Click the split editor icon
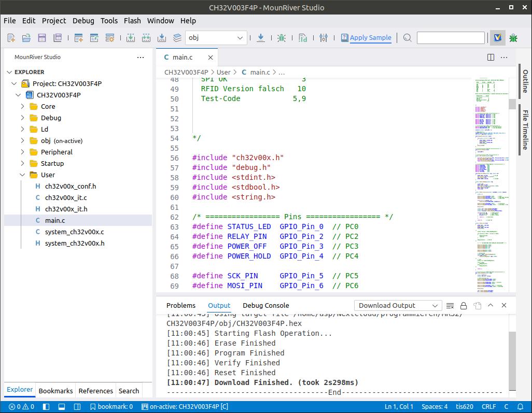Screen dimensions: 532x413 point(491,58)
